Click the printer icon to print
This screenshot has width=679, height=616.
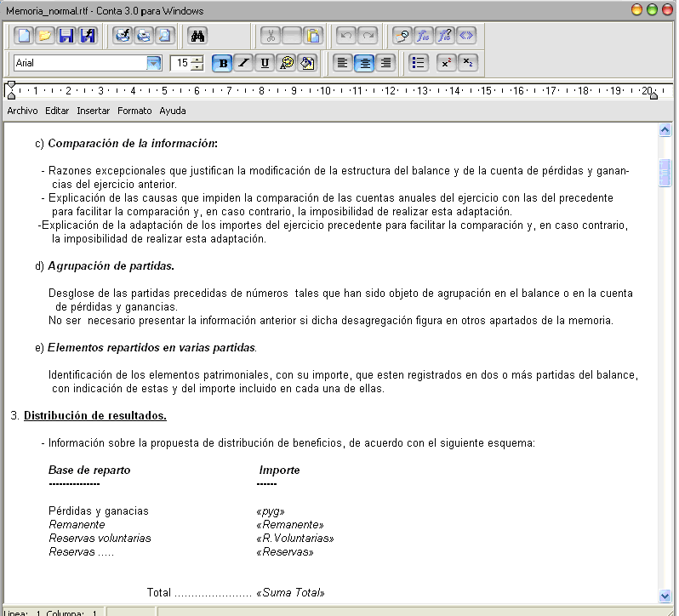pos(144,36)
